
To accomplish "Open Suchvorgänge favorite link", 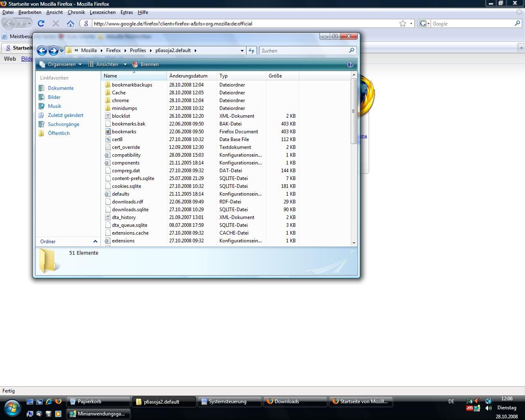I will pyautogui.click(x=64, y=124).
